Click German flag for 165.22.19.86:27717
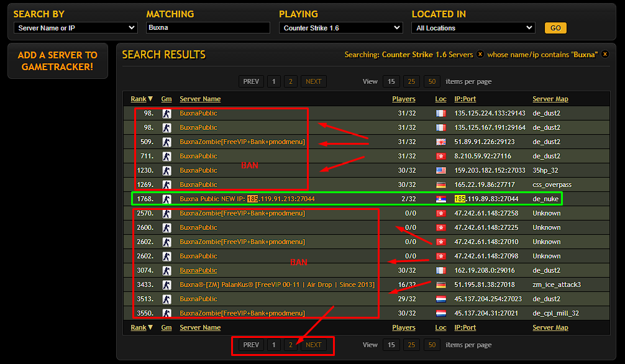 click(x=441, y=184)
